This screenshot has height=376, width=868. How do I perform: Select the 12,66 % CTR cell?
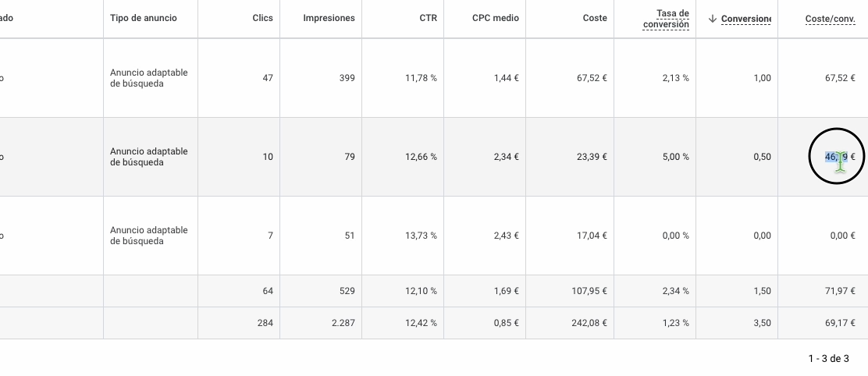(421, 157)
